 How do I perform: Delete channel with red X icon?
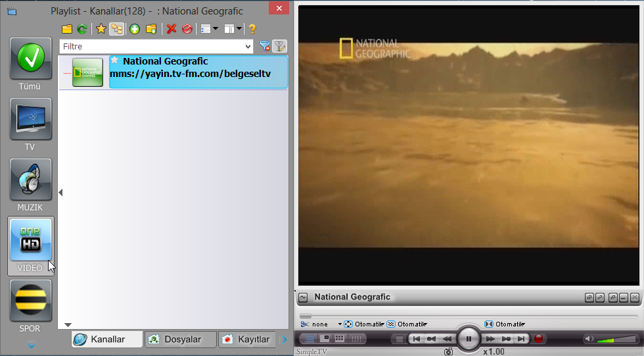172,29
